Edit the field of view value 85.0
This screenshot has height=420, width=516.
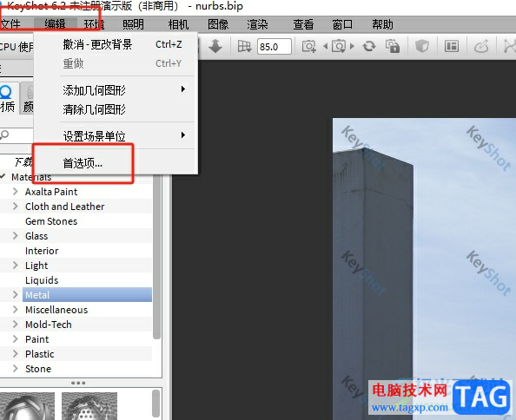[x=275, y=46]
